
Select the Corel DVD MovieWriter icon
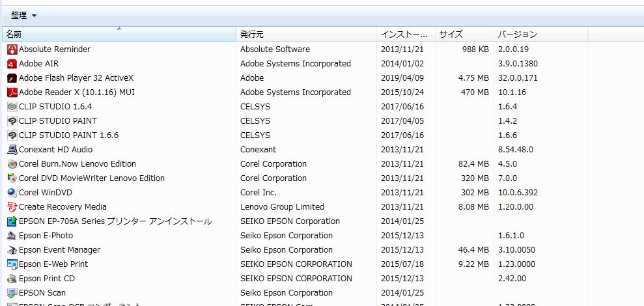coord(12,178)
